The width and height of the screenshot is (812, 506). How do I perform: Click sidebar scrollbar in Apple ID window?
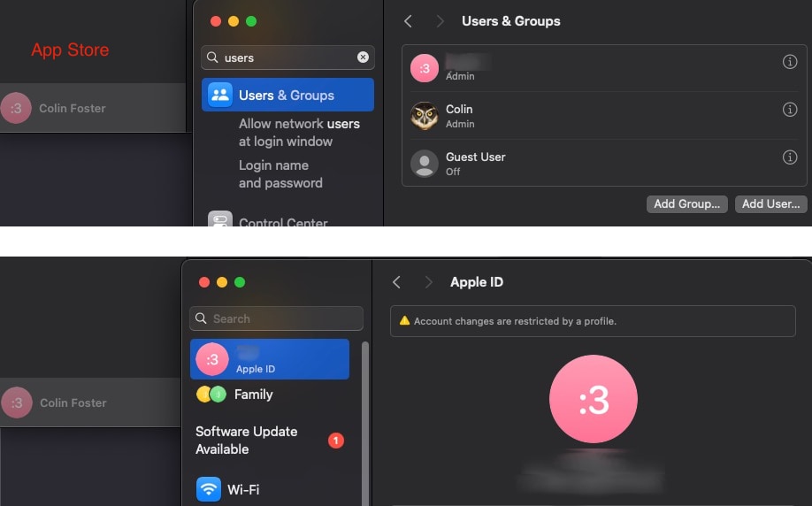click(365, 422)
